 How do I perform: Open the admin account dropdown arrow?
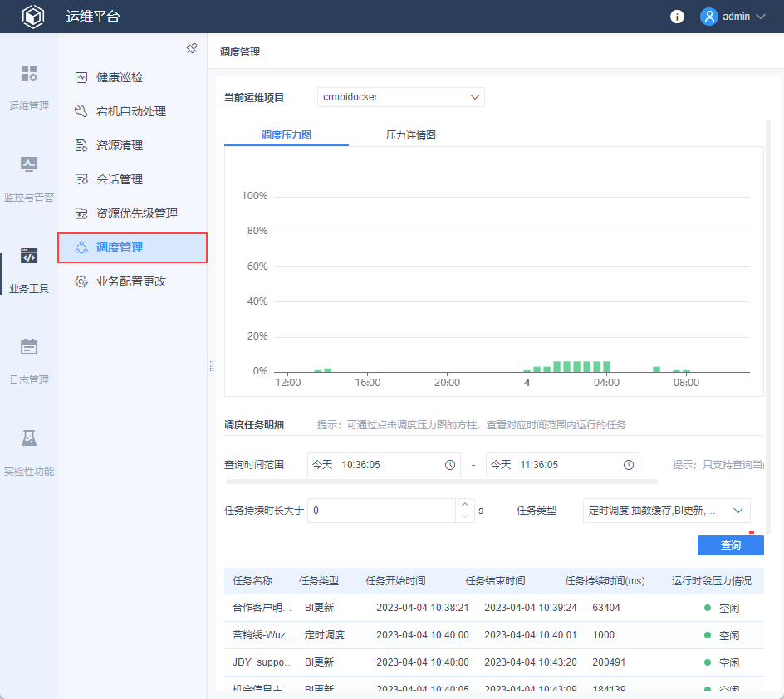761,17
